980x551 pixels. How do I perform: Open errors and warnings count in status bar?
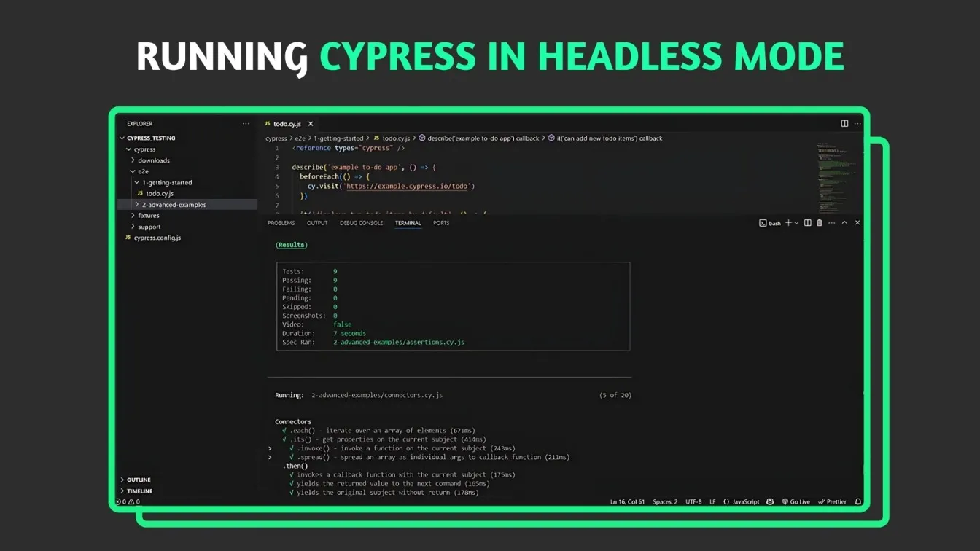tap(128, 501)
